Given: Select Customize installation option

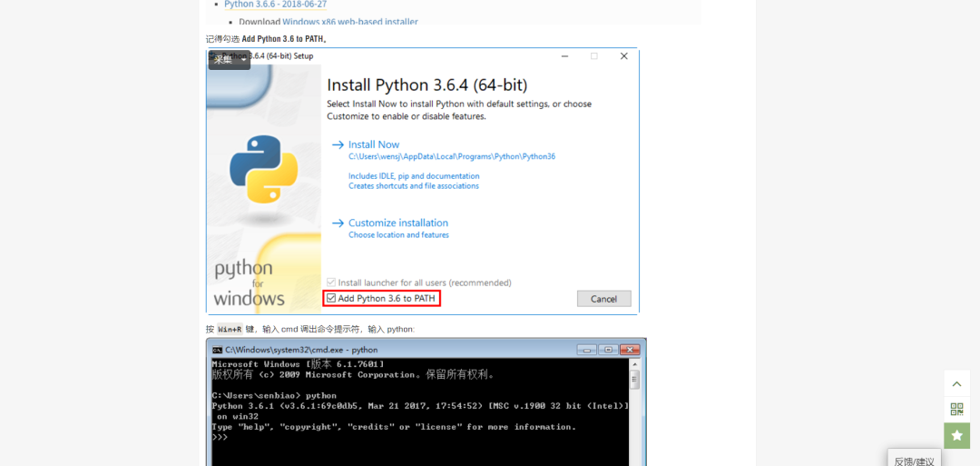Looking at the screenshot, I should pos(397,223).
